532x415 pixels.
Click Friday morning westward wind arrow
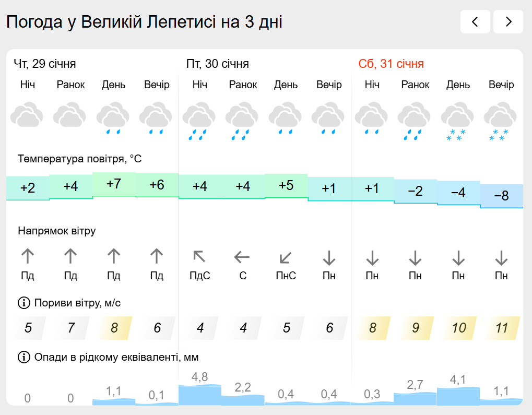pyautogui.click(x=243, y=257)
